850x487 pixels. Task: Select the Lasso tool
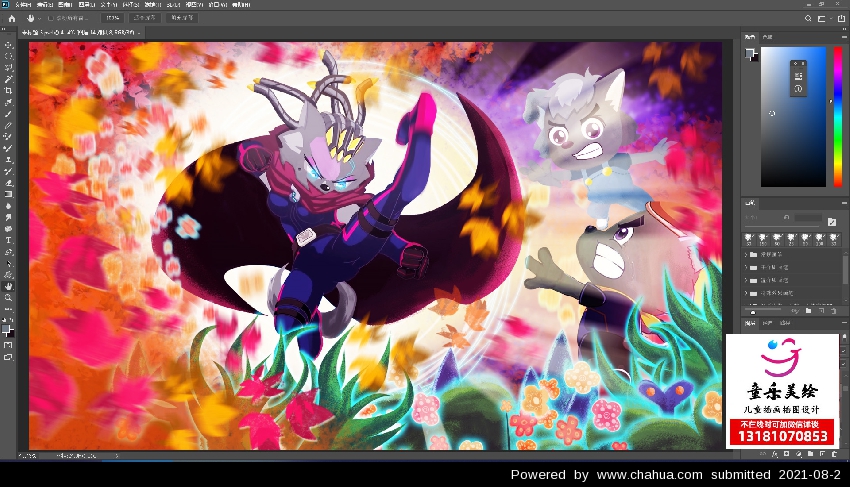[8, 68]
